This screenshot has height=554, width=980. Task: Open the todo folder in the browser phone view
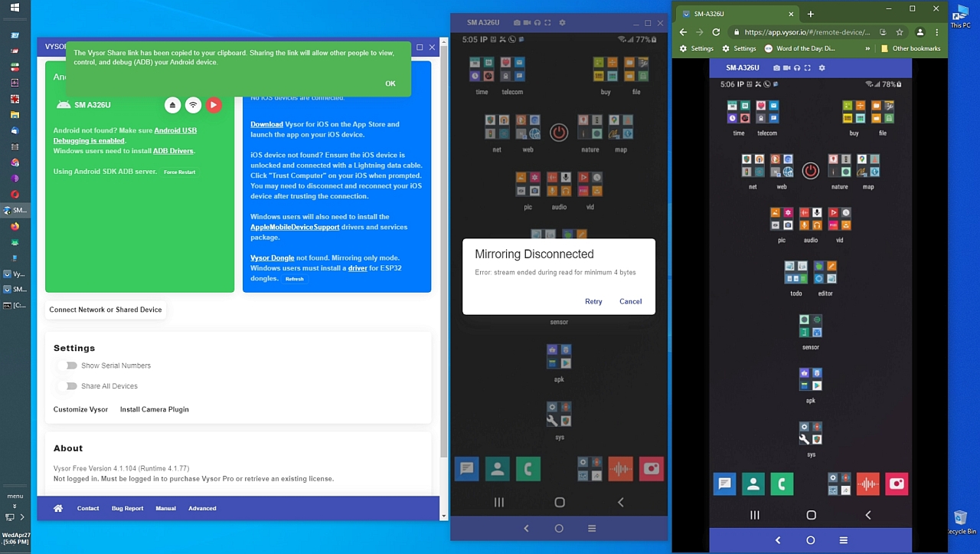coord(796,272)
